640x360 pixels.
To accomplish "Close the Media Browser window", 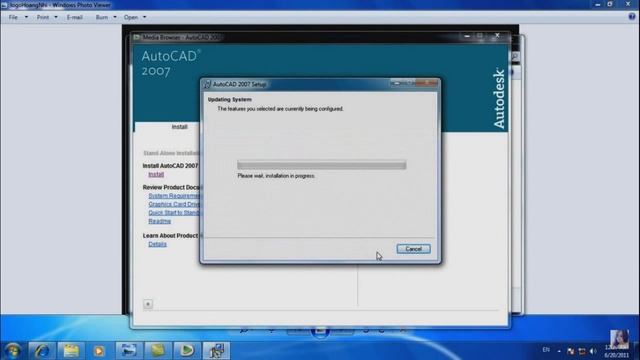I will coord(497,36).
